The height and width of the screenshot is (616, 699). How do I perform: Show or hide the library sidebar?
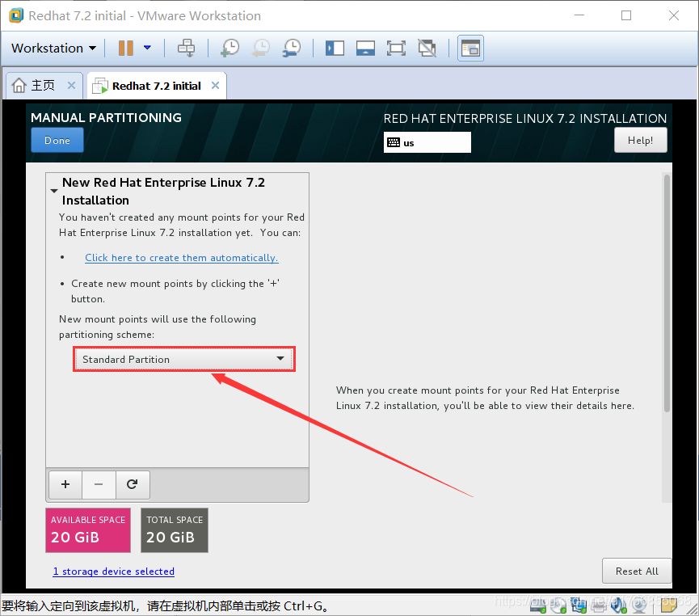pyautogui.click(x=335, y=48)
